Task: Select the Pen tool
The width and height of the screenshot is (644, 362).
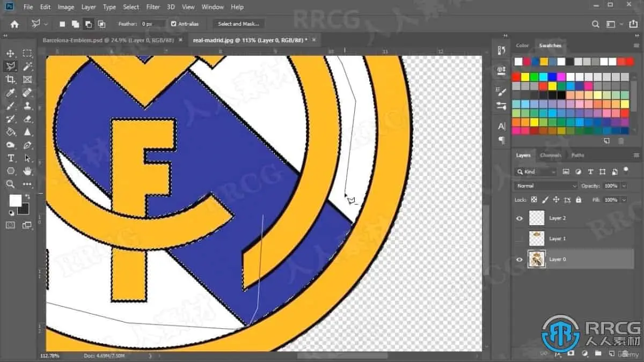Action: [x=27, y=145]
